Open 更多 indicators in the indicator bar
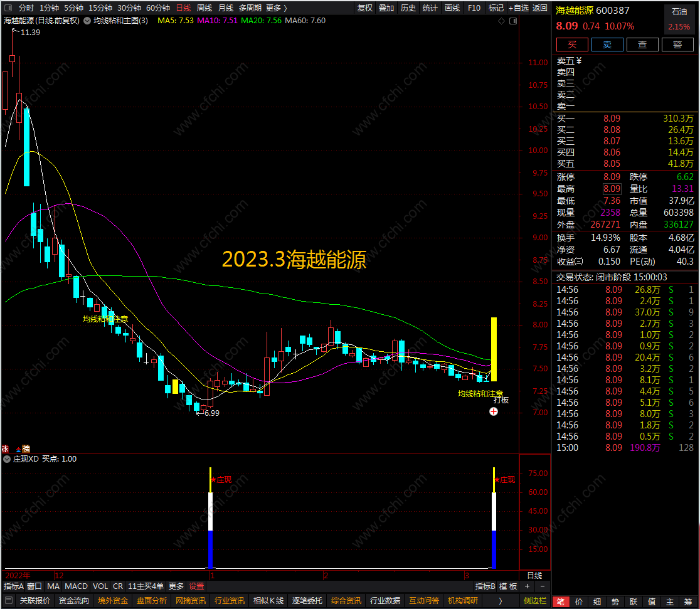700x609 pixels. point(176,586)
